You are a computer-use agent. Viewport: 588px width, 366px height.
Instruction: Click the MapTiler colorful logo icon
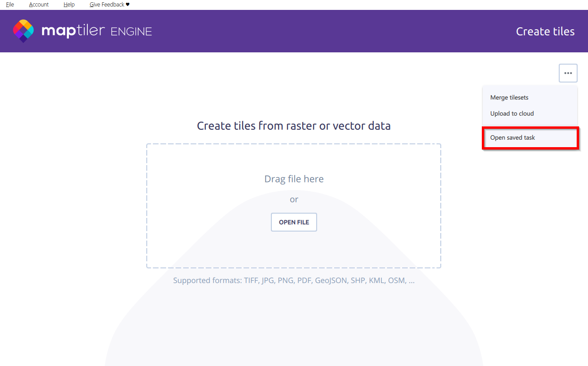23,31
